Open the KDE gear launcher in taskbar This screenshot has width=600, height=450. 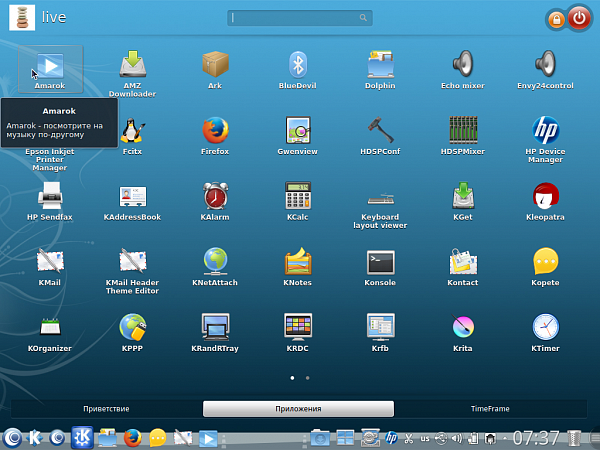pos(82,437)
